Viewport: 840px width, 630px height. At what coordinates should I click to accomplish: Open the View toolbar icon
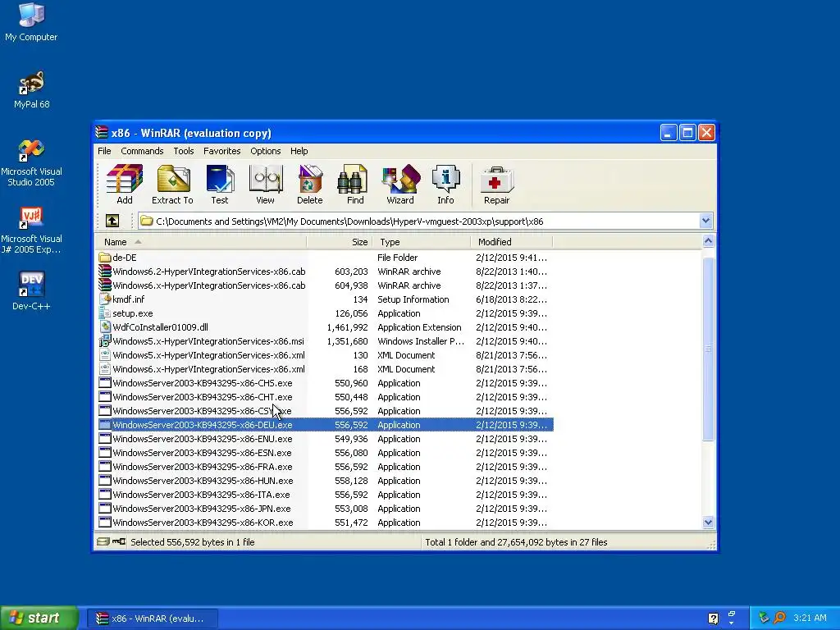(265, 185)
